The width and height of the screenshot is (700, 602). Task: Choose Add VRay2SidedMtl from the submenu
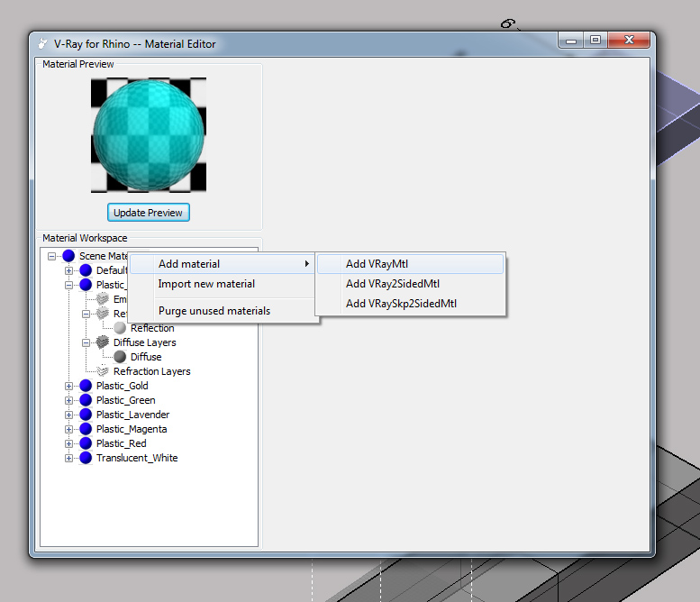410,284
